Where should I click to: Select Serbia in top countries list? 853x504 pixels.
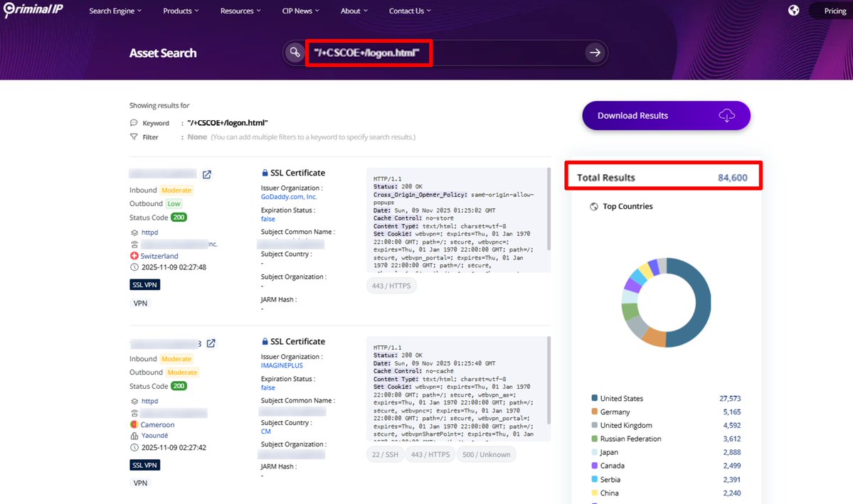(x=610, y=479)
